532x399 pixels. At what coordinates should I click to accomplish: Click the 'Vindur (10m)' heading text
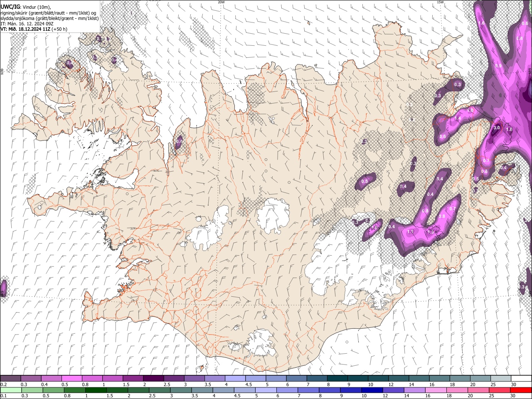(36, 7)
